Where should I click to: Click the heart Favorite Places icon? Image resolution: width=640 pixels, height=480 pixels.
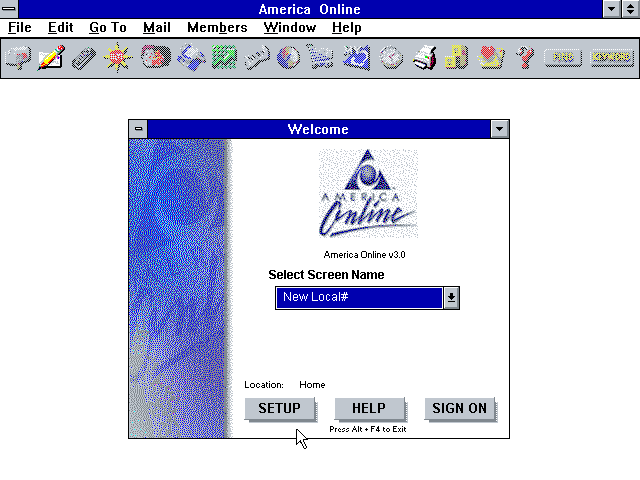click(x=491, y=57)
